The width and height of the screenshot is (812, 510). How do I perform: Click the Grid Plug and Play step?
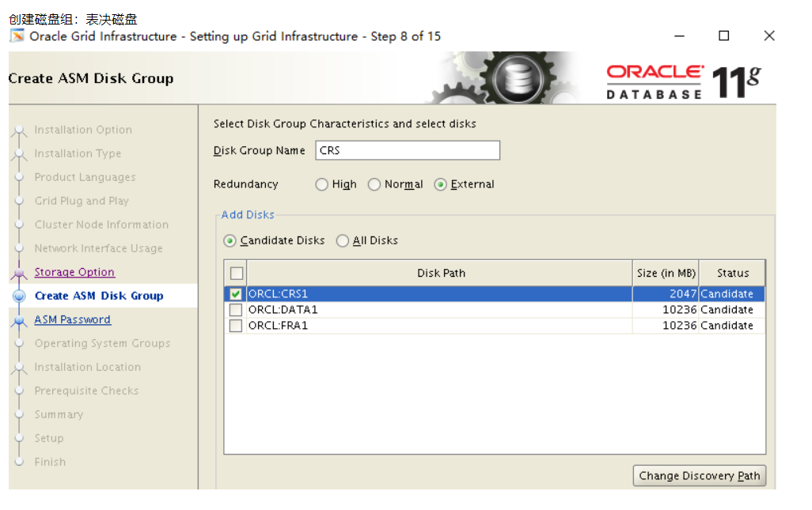click(x=82, y=201)
